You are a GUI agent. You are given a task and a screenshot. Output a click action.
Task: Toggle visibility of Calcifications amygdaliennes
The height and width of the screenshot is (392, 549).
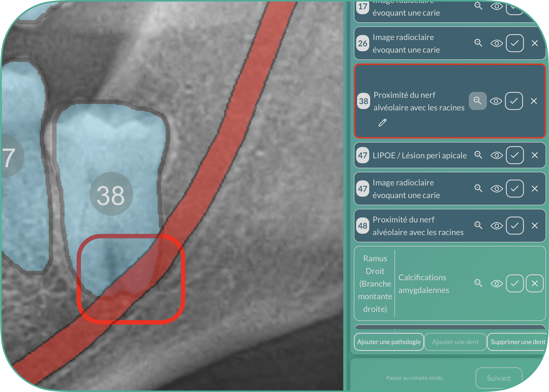coord(496,283)
